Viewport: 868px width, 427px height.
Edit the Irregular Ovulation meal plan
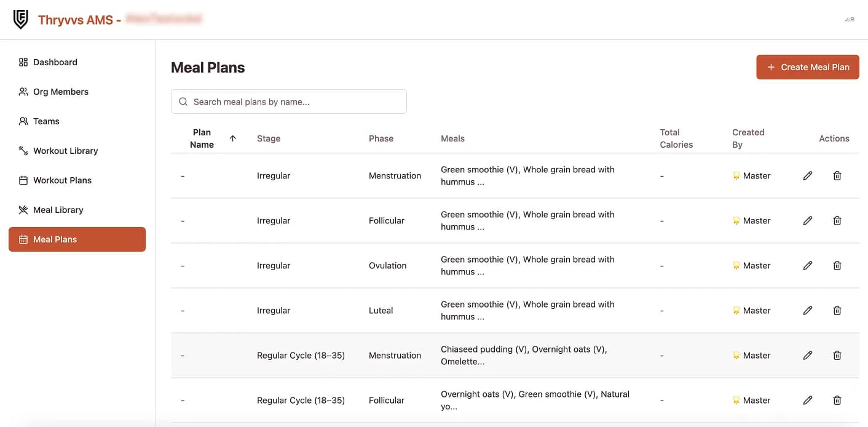808,266
